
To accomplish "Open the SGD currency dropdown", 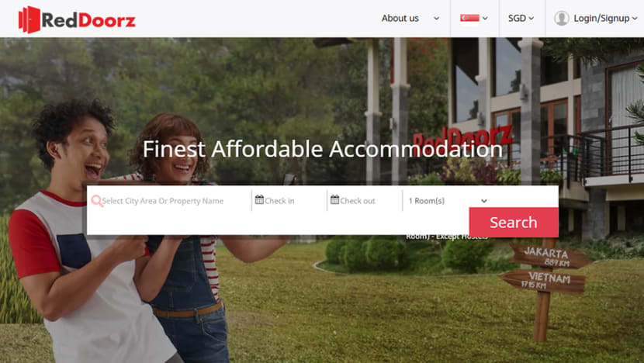I will coord(521,18).
